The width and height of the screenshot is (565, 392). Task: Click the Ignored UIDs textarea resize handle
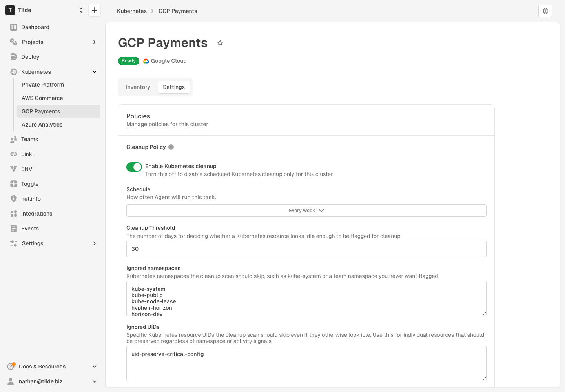coord(484,379)
